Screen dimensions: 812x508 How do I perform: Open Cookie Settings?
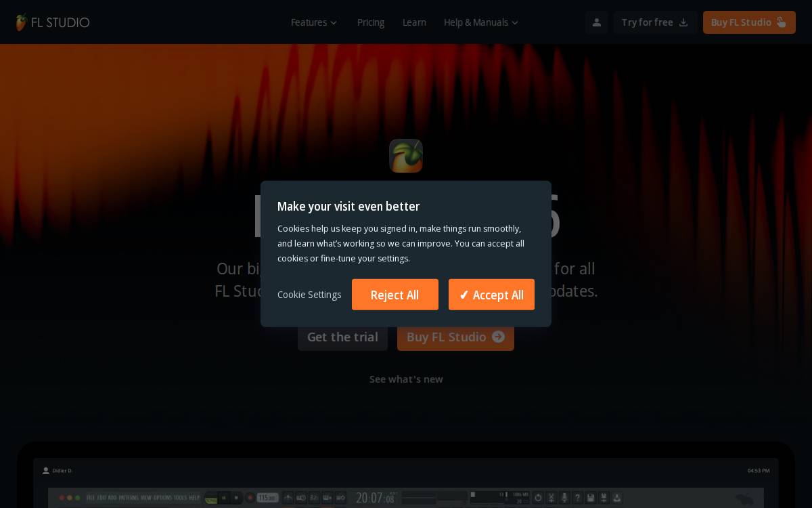[309, 295]
